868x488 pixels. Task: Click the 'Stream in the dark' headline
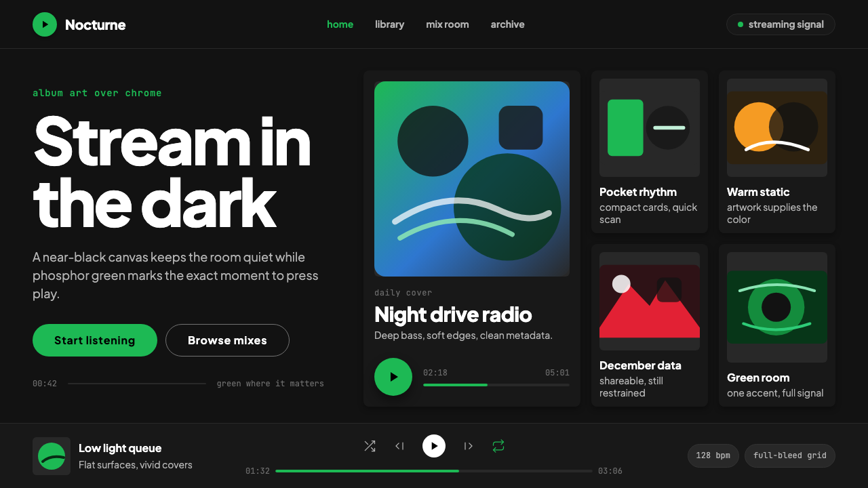point(172,172)
